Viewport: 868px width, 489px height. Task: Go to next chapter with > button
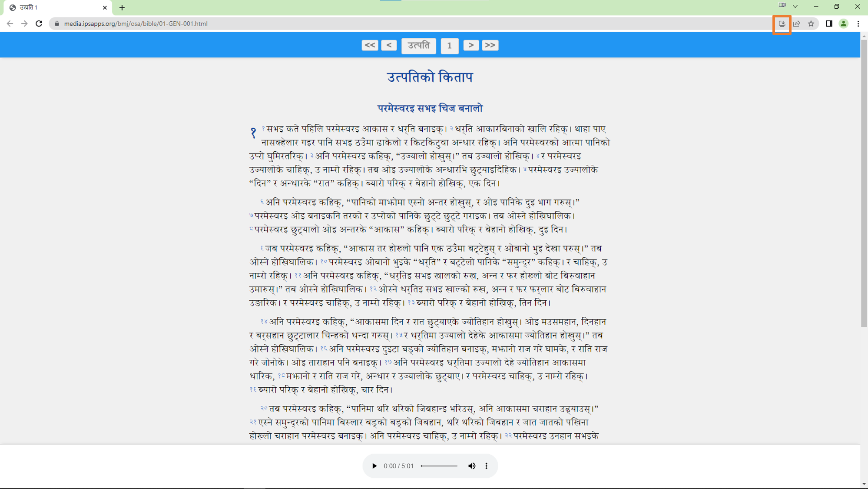pyautogui.click(x=470, y=45)
